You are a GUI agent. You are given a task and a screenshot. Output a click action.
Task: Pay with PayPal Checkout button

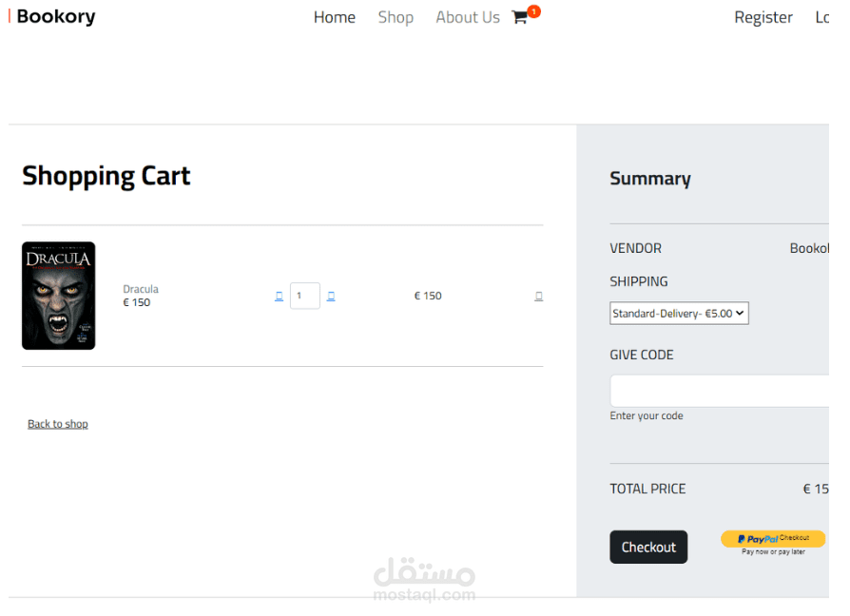click(x=773, y=539)
